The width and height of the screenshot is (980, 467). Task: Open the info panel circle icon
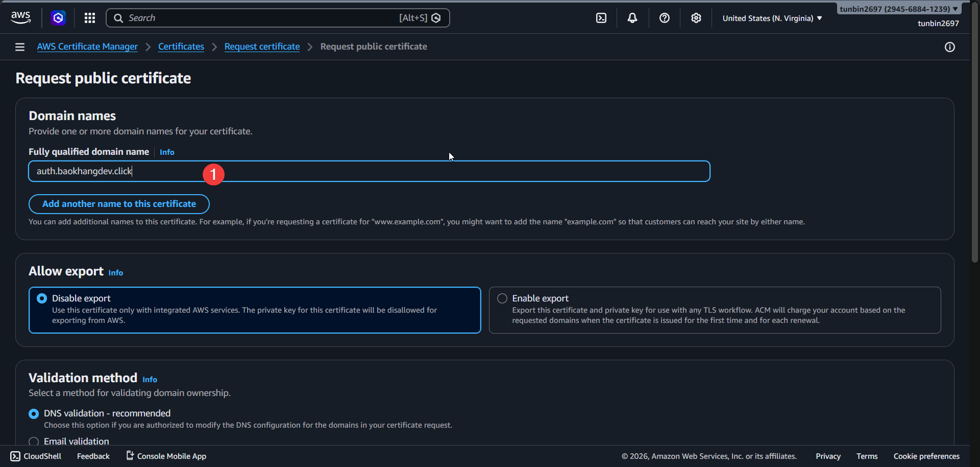949,47
